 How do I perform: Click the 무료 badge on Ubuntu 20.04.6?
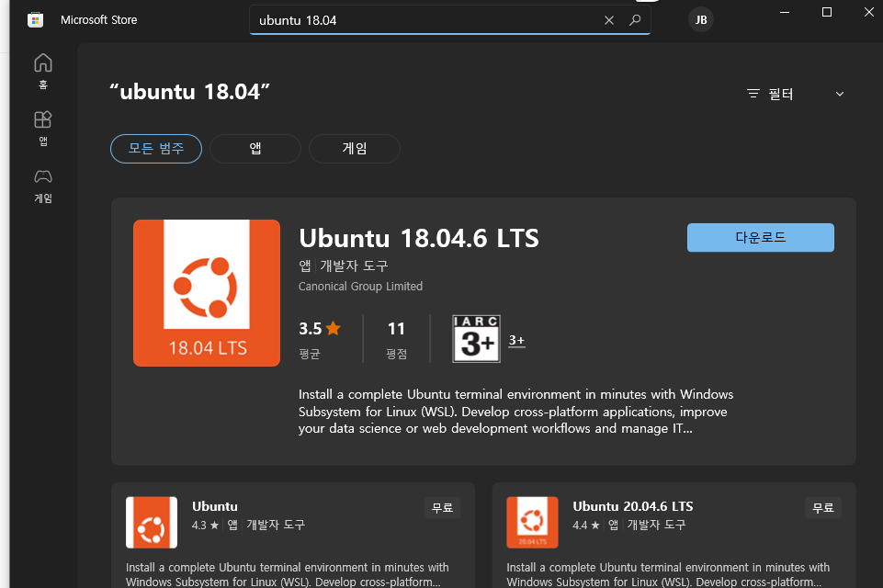[x=822, y=507]
